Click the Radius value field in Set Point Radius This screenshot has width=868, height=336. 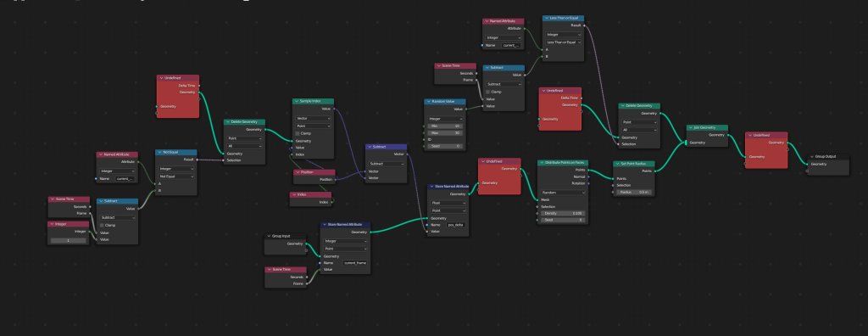634,193
